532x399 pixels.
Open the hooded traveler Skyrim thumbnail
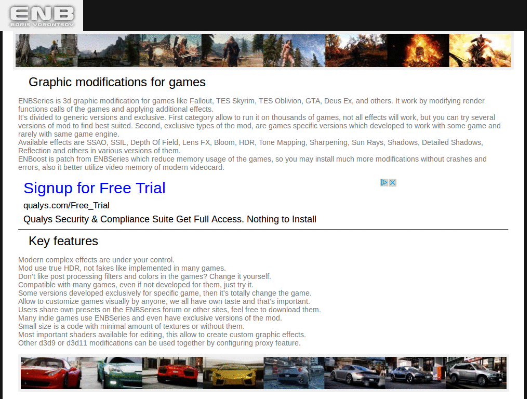click(232, 50)
